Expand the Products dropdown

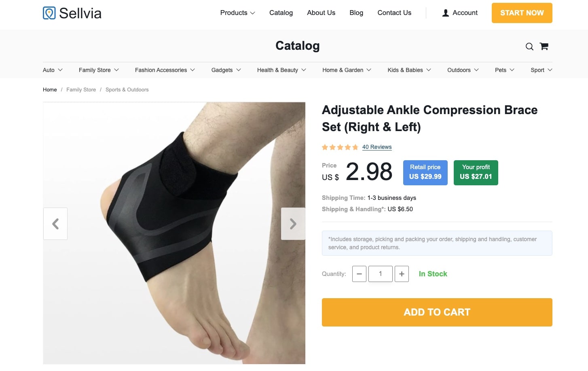pos(237,13)
